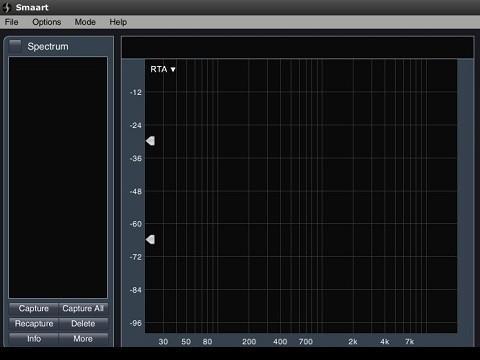Click the Spectrum panel title
The width and height of the screenshot is (480, 360).
pyautogui.click(x=48, y=46)
